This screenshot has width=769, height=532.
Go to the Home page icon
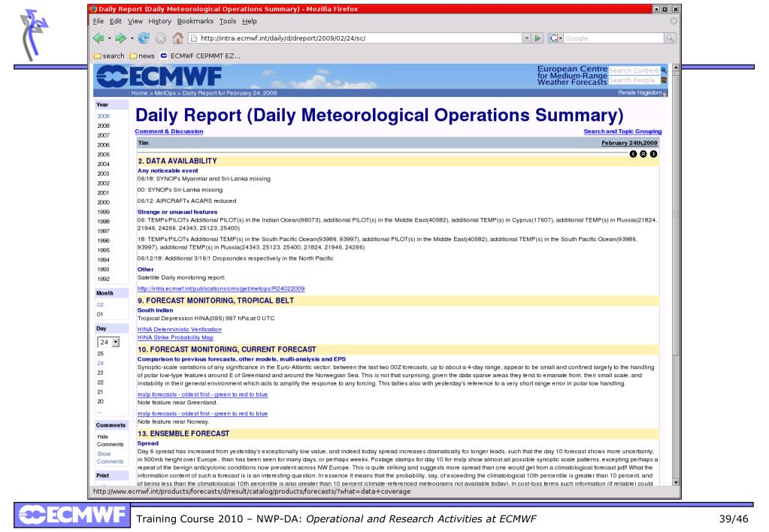pos(177,38)
